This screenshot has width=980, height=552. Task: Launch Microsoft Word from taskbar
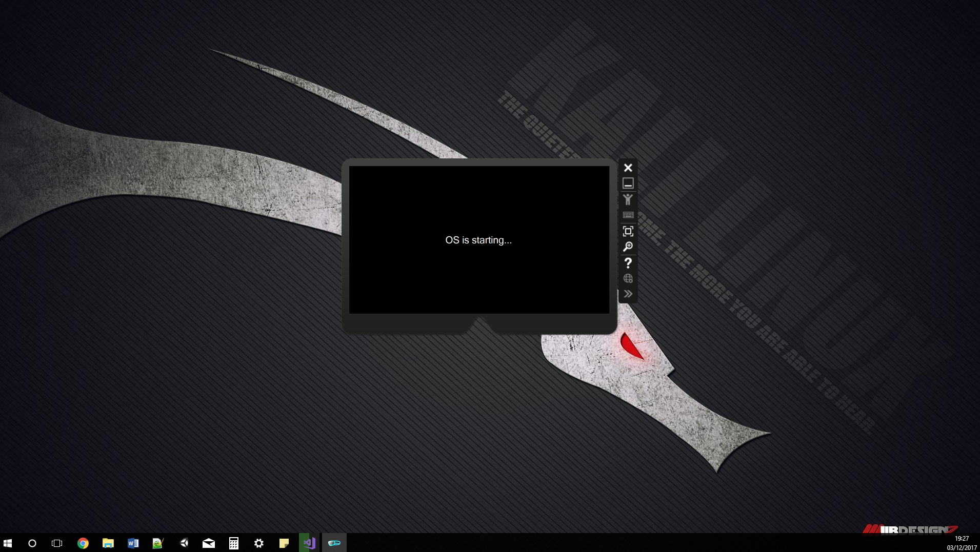pos(133,543)
